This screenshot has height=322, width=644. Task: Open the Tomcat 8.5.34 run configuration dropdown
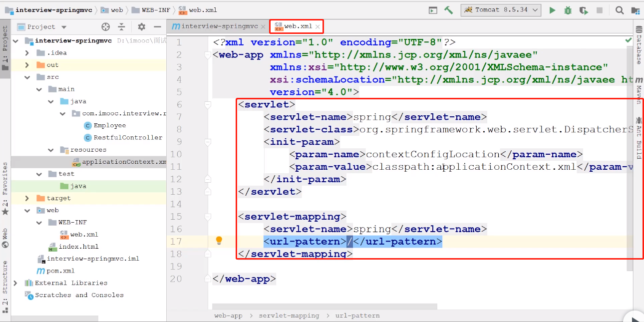pyautogui.click(x=501, y=10)
